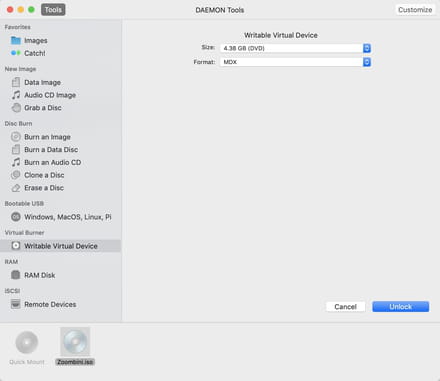Viewport: 440px width, 381px height.
Task: Click the Catch! colored dots icon
Action: pyautogui.click(x=16, y=53)
